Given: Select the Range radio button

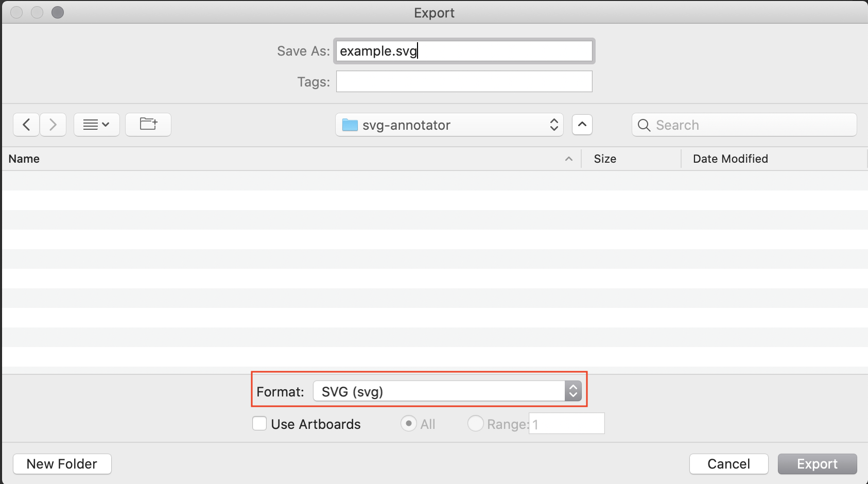Looking at the screenshot, I should click(x=475, y=424).
